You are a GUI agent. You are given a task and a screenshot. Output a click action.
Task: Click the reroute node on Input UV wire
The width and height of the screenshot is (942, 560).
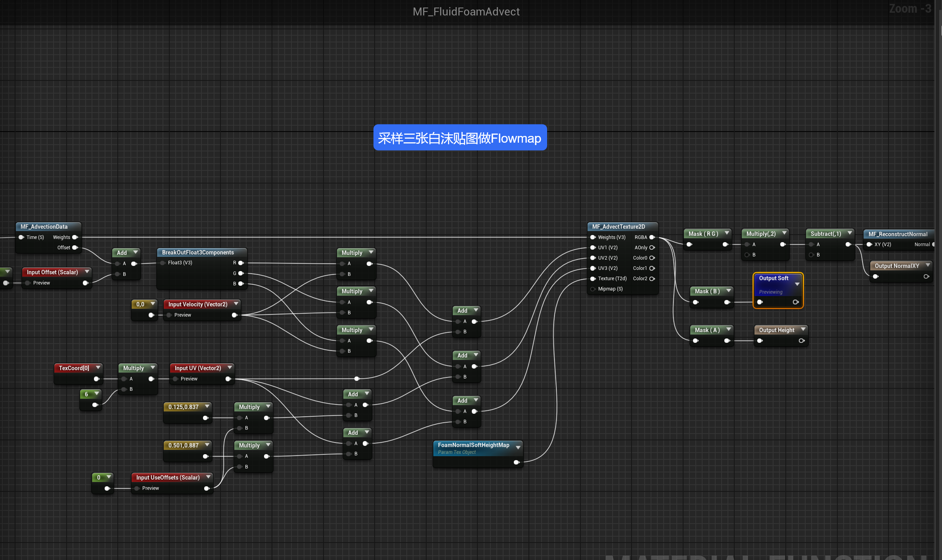pos(357,379)
